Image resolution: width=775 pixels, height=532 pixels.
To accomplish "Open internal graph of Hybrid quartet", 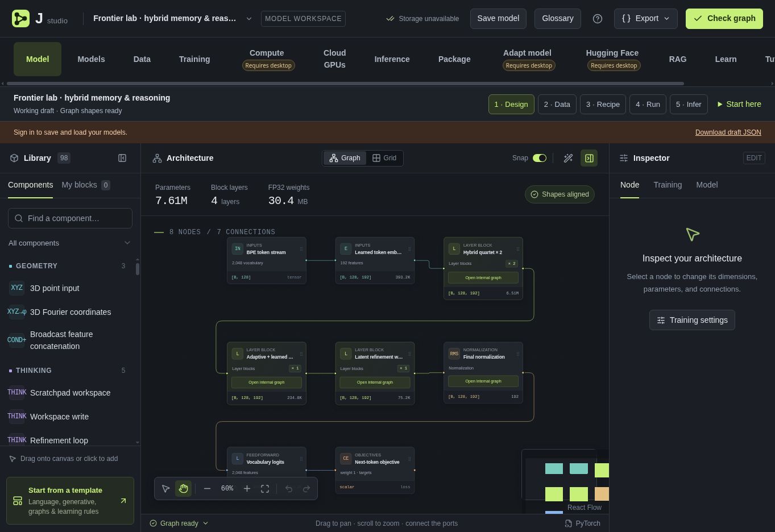I will click(483, 278).
